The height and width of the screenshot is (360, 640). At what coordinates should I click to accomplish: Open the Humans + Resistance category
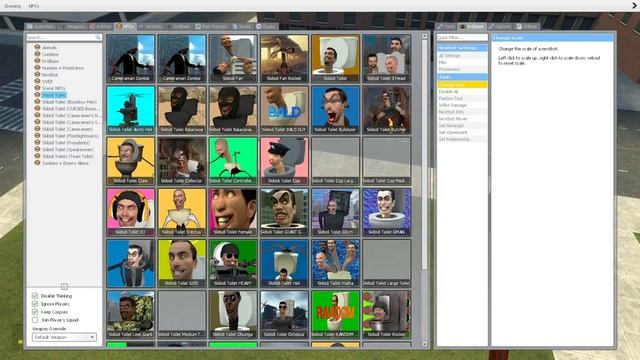(x=63, y=68)
